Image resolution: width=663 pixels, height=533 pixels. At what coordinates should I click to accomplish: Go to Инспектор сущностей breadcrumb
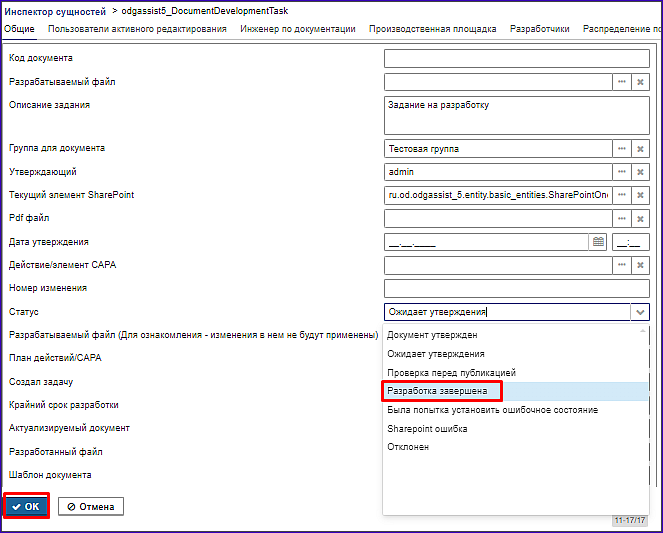tap(55, 11)
